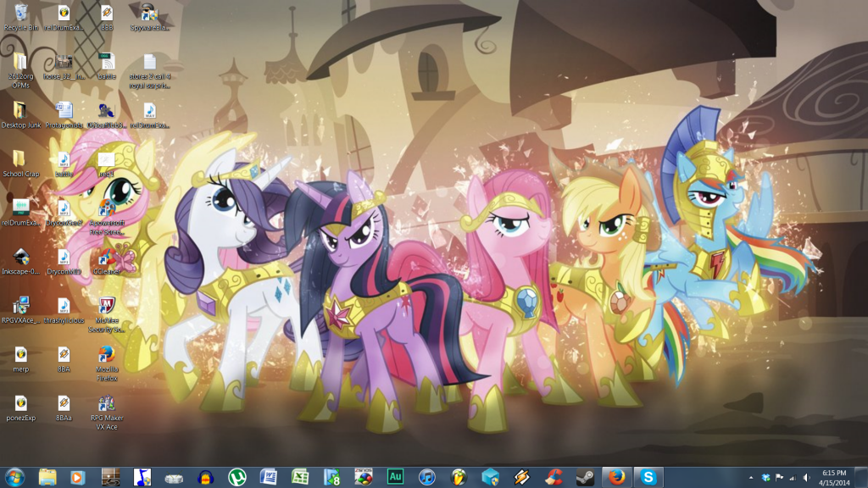
Task: Select the thrashylicious MP3 file
Action: click(64, 310)
